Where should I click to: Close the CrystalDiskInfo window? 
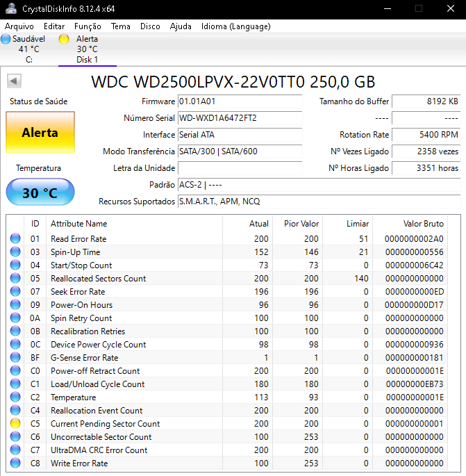(x=451, y=8)
